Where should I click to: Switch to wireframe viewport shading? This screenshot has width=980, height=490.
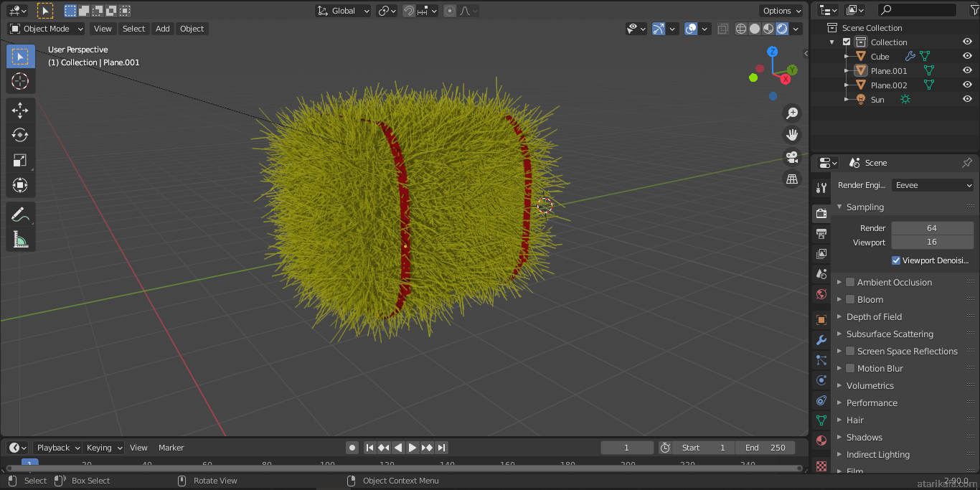pos(741,29)
